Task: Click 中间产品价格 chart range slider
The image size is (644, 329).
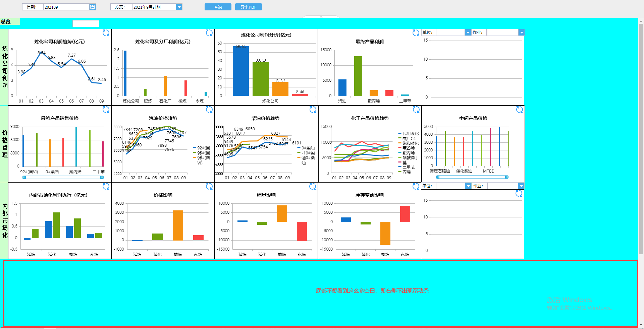Action: tap(472, 177)
